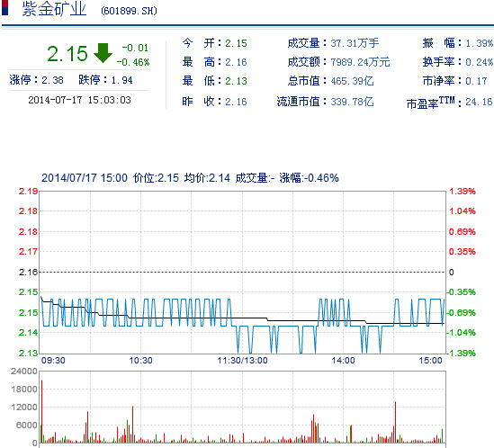Click the 振幅 amplitude value 1.39%
The height and width of the screenshot is (448, 494).
[480, 43]
